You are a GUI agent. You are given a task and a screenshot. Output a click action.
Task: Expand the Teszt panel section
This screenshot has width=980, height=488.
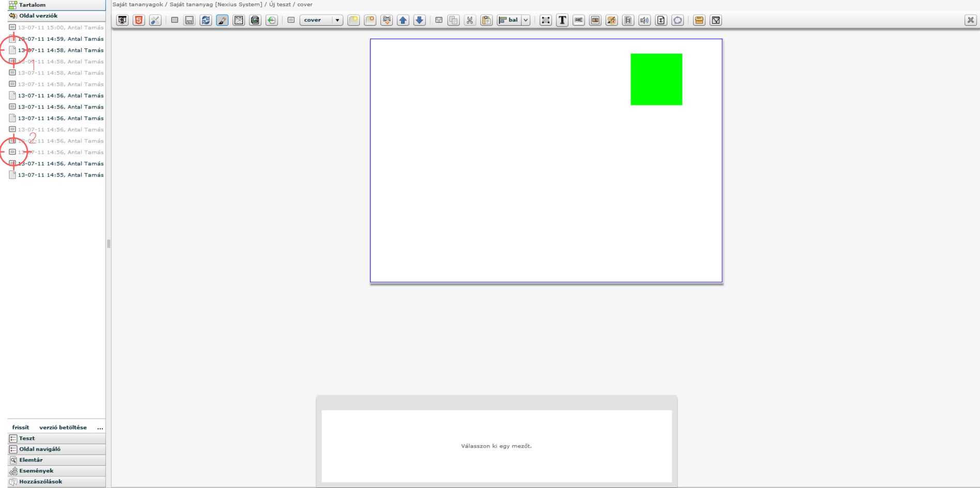click(27, 438)
